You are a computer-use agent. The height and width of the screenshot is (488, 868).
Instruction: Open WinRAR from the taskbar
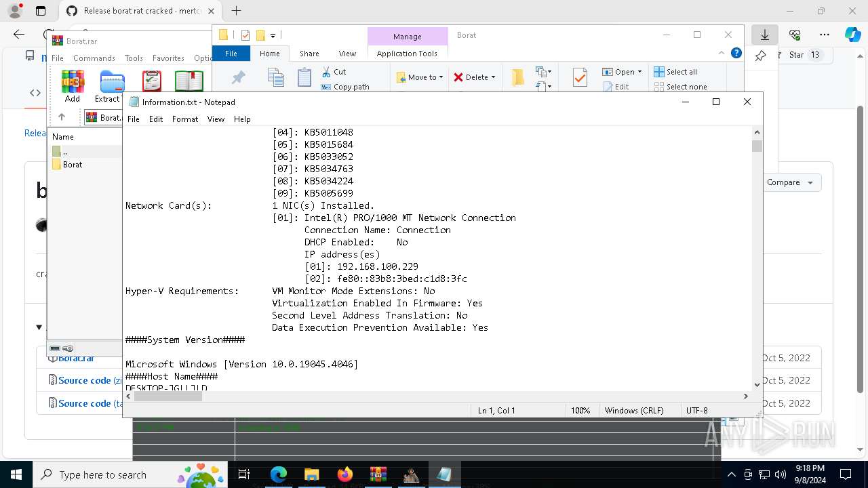click(378, 474)
